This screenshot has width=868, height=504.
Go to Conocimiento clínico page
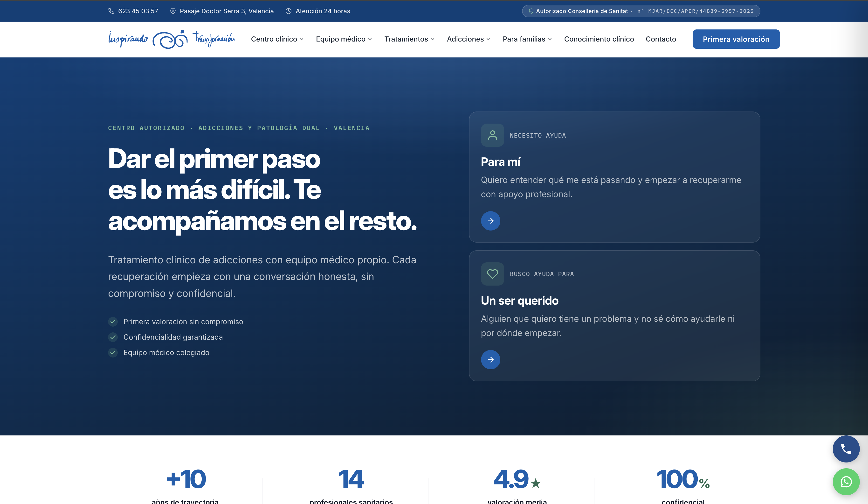(x=599, y=39)
